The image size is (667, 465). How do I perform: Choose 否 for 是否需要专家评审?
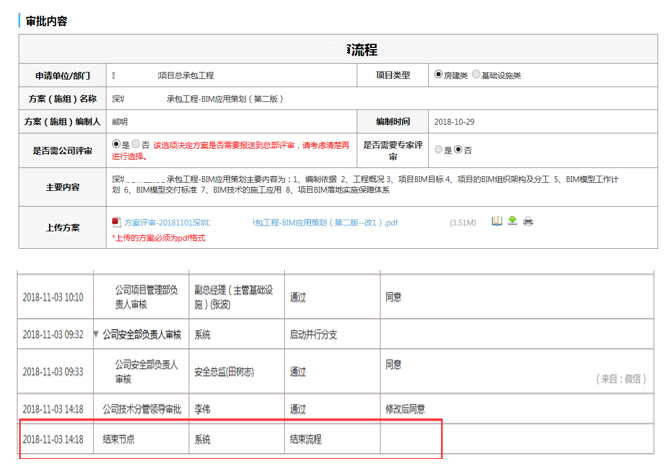[x=458, y=149]
